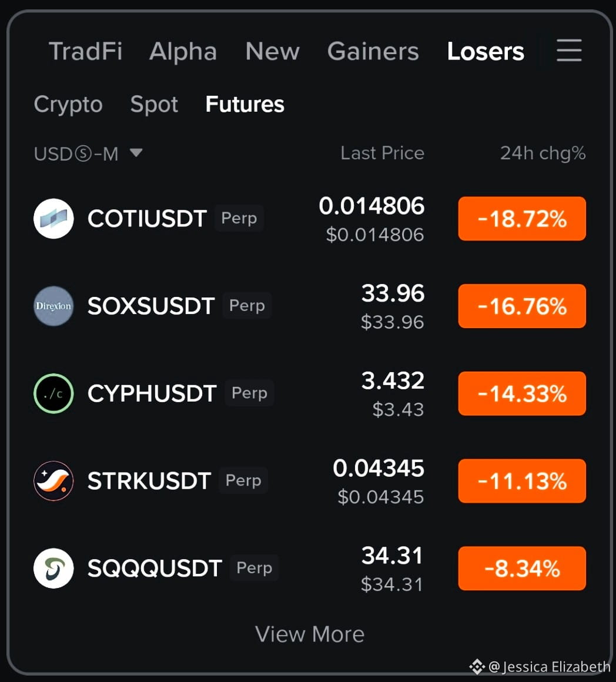Screen dimensions: 616x682
Task: Open the hamburger menu icon
Action: point(569,50)
